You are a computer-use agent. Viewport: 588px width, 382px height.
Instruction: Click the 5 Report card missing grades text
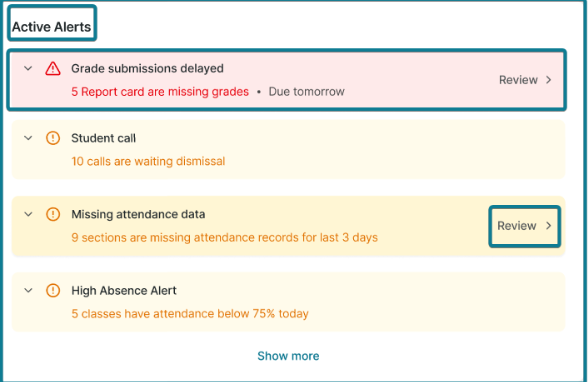pyautogui.click(x=160, y=92)
